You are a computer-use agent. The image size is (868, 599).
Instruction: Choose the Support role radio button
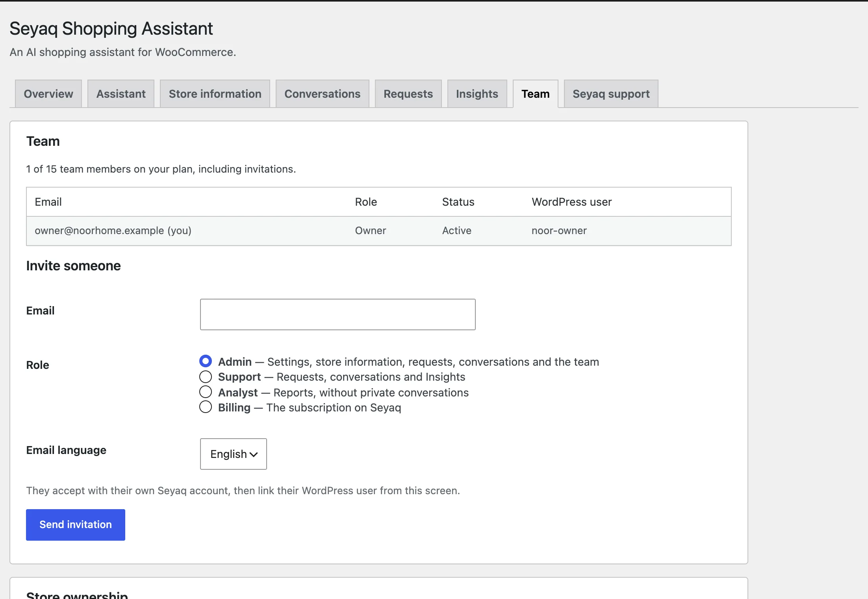click(x=206, y=377)
